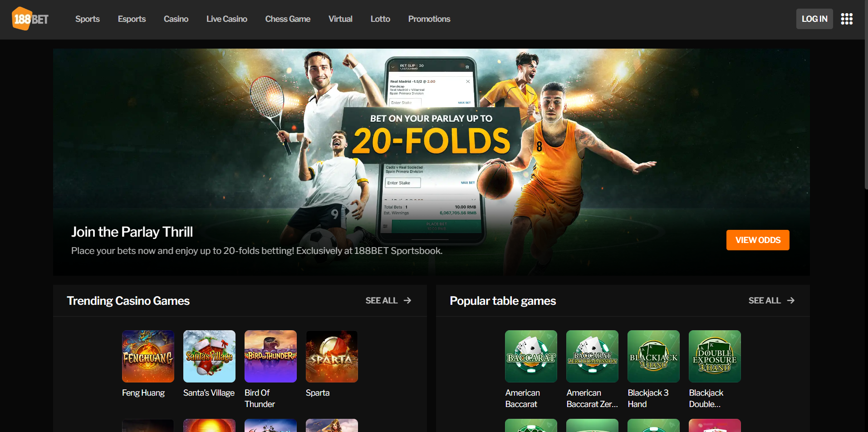The width and height of the screenshot is (868, 432).
Task: Click the Blackjack 3 Hand label
Action: coord(648,398)
